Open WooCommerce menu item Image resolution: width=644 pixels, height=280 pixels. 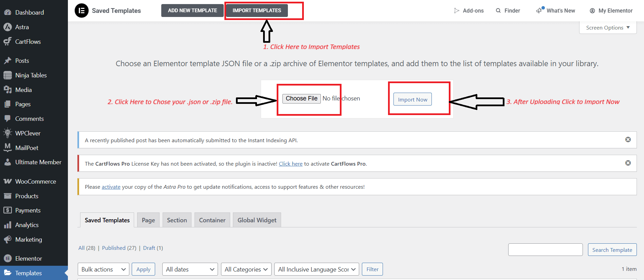pos(34,181)
